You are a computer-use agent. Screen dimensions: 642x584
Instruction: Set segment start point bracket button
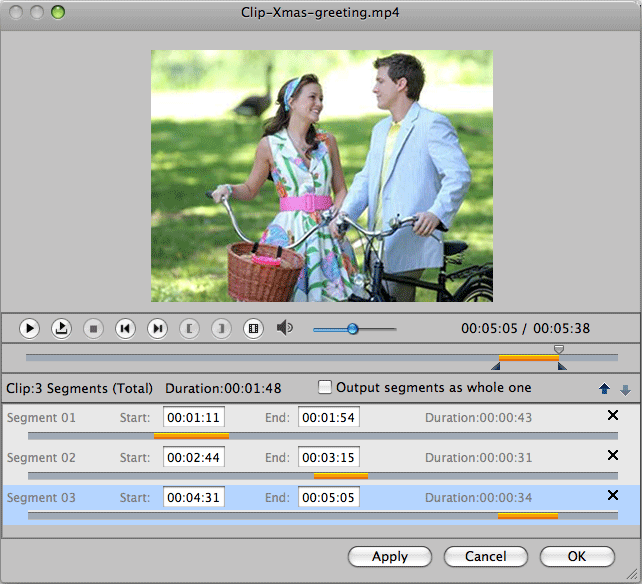click(x=189, y=328)
